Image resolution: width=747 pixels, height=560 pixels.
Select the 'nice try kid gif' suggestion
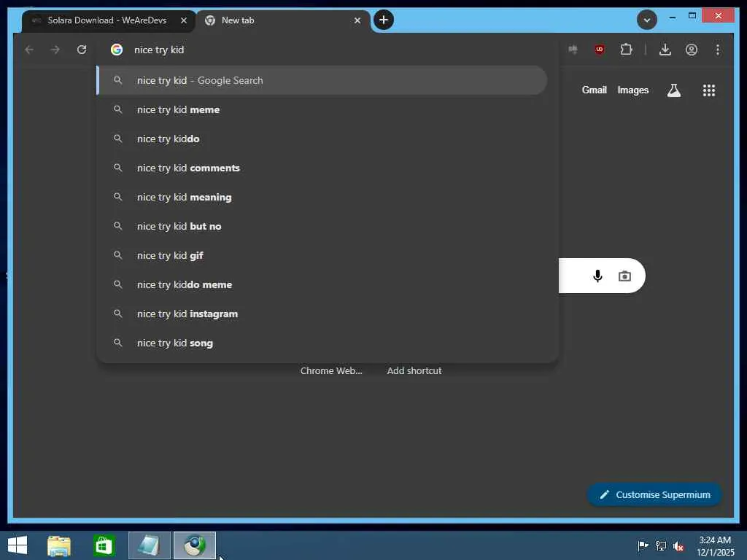coord(322,255)
